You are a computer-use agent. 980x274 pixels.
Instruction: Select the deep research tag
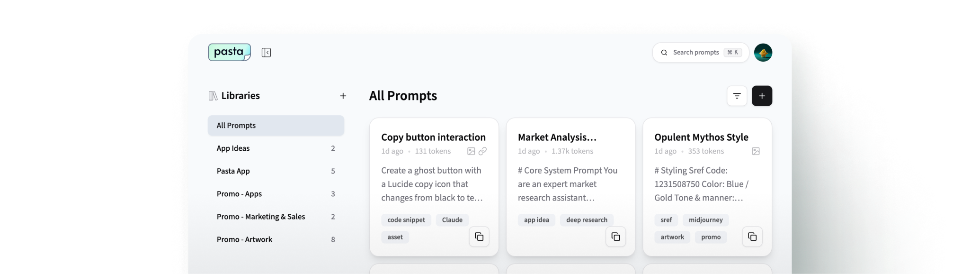587,219
